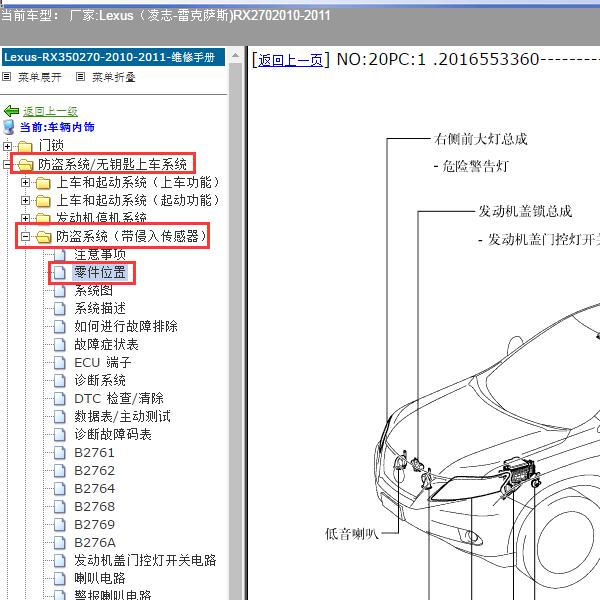Open trouble code B2768
Image resolution: width=600 pixels, height=600 pixels.
95,507
